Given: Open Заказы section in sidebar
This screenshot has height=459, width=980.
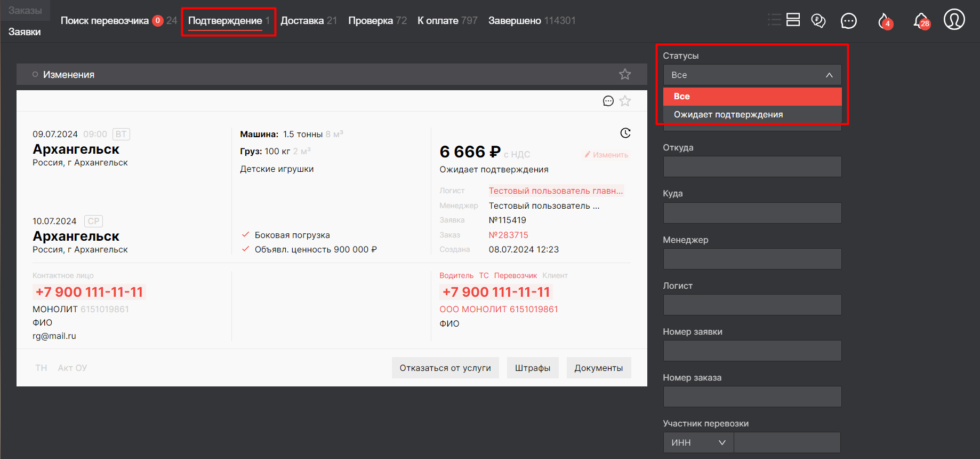Looking at the screenshot, I should pos(25,11).
